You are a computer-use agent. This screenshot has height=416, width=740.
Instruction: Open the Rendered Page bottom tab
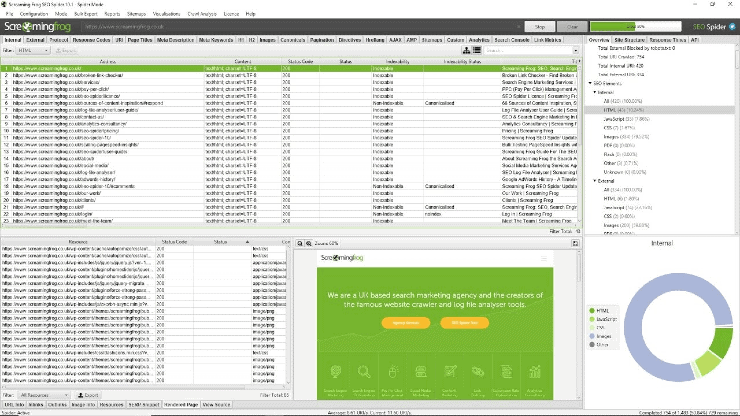[180, 405]
